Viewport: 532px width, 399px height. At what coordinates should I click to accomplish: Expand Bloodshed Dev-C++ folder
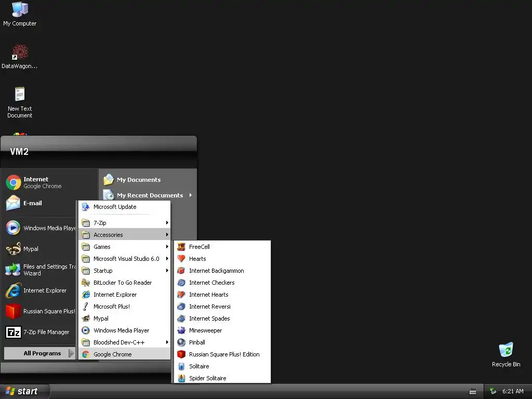(x=125, y=342)
